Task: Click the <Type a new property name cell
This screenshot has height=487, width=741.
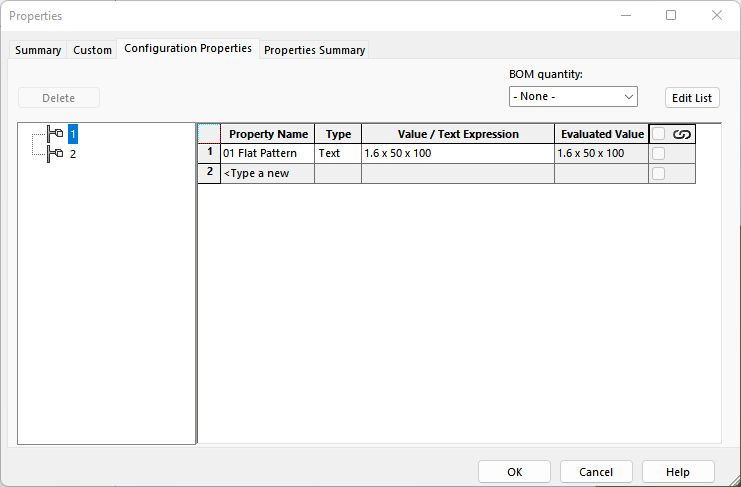Action: 267,173
